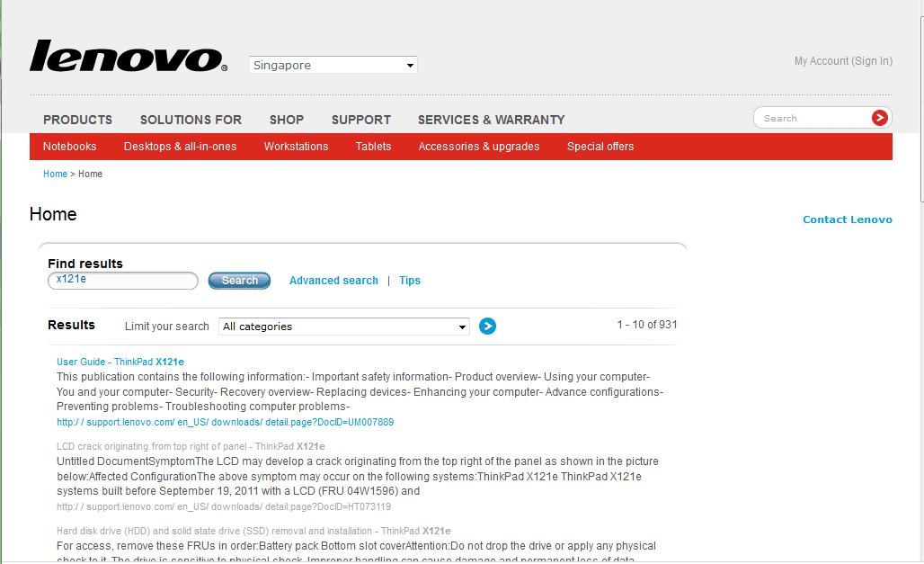
Task: Click the Find results field containing x121e
Action: tap(122, 281)
